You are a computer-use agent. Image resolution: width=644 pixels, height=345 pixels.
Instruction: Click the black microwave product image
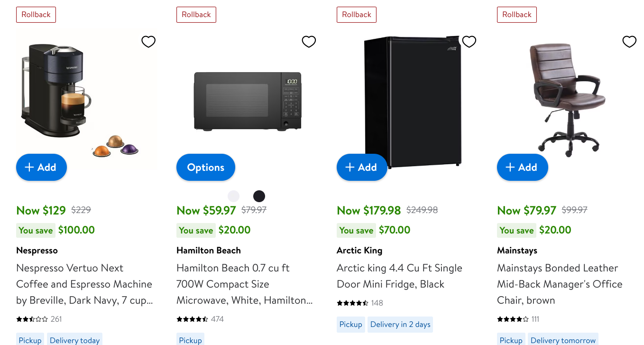(x=248, y=101)
